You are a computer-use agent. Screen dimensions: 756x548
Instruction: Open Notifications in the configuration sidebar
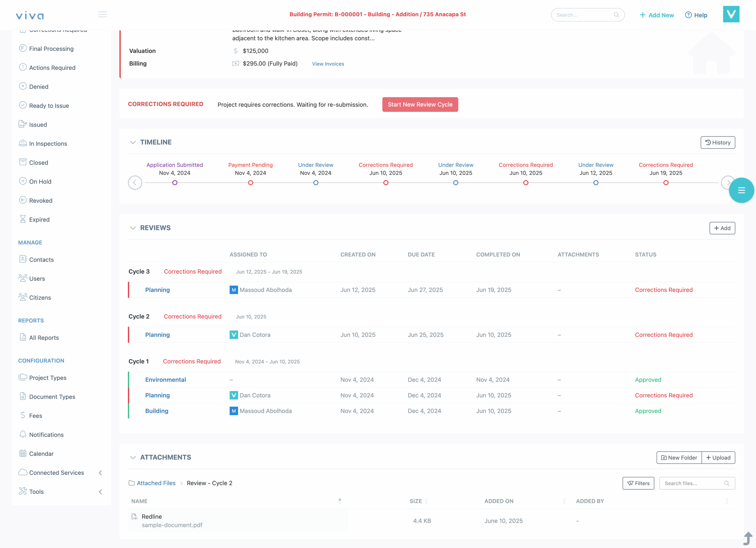coord(46,435)
